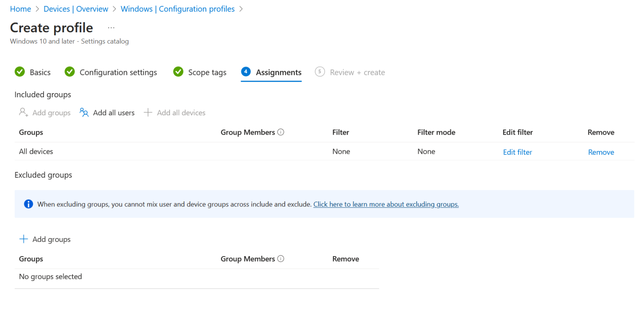This screenshot has width=644, height=317.
Task: Select the Assignments tab
Action: pos(279,73)
